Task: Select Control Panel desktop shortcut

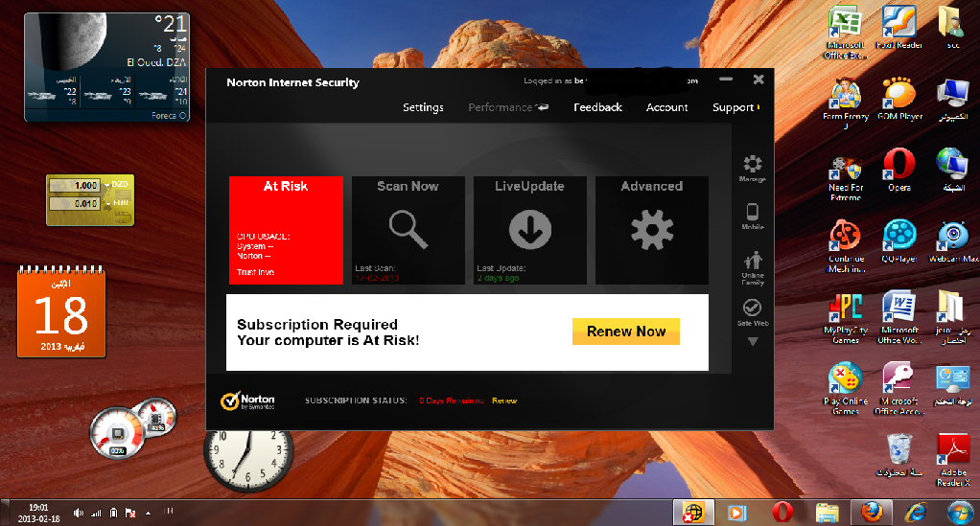Action: tap(953, 383)
